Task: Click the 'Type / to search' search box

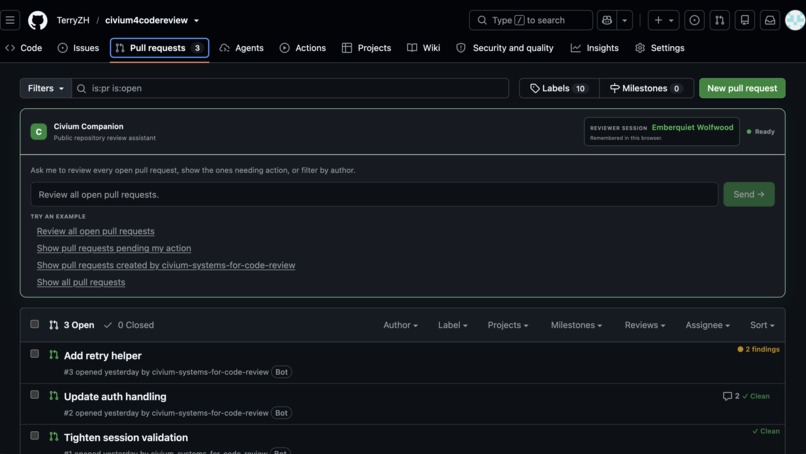Action: click(x=530, y=20)
